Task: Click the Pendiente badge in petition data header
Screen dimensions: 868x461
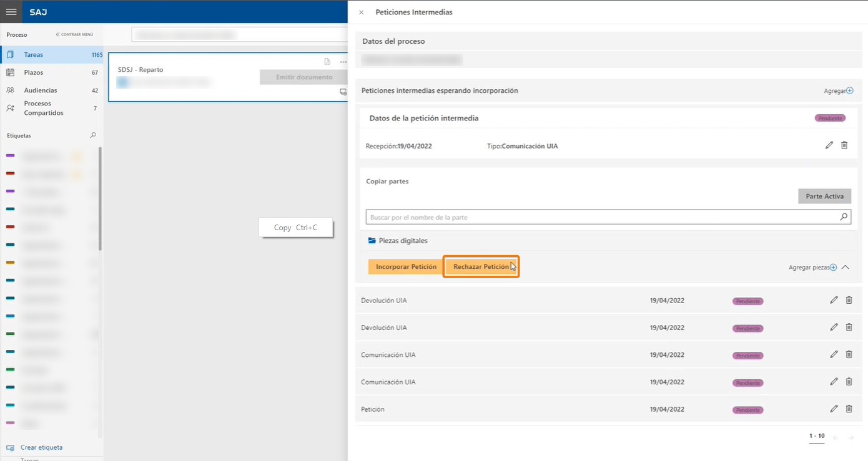Action: (830, 118)
